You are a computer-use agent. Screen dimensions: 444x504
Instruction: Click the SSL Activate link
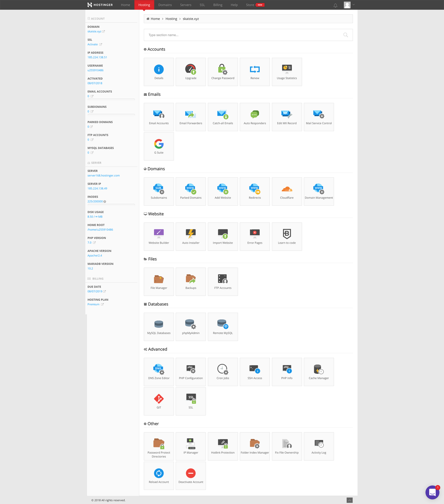[x=92, y=44]
